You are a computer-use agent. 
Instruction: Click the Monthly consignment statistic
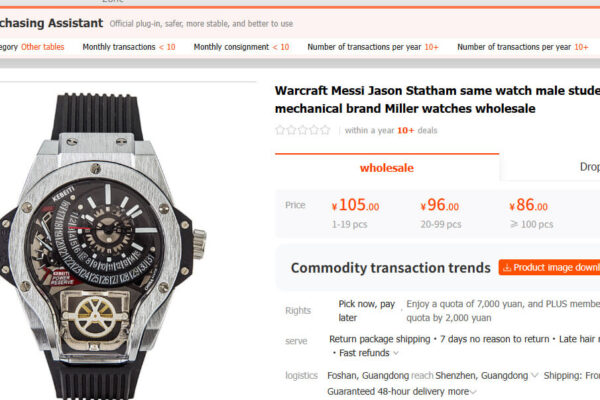(x=241, y=47)
